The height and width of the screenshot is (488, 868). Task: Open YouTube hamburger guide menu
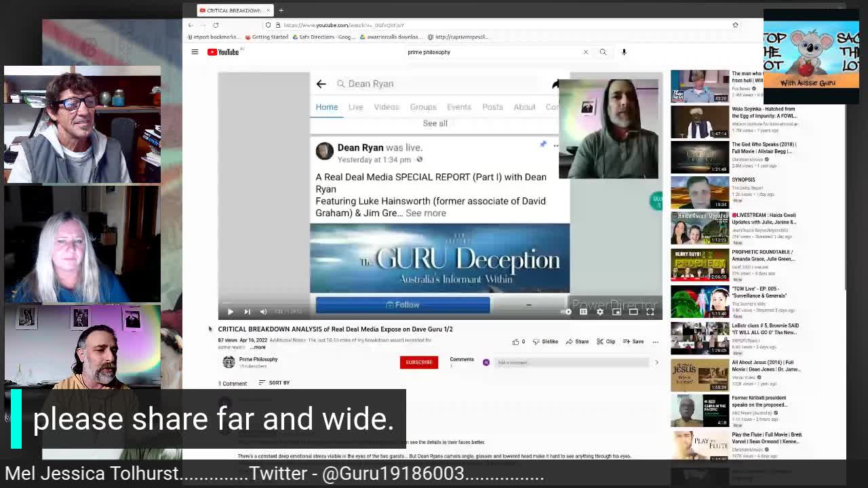coord(195,52)
